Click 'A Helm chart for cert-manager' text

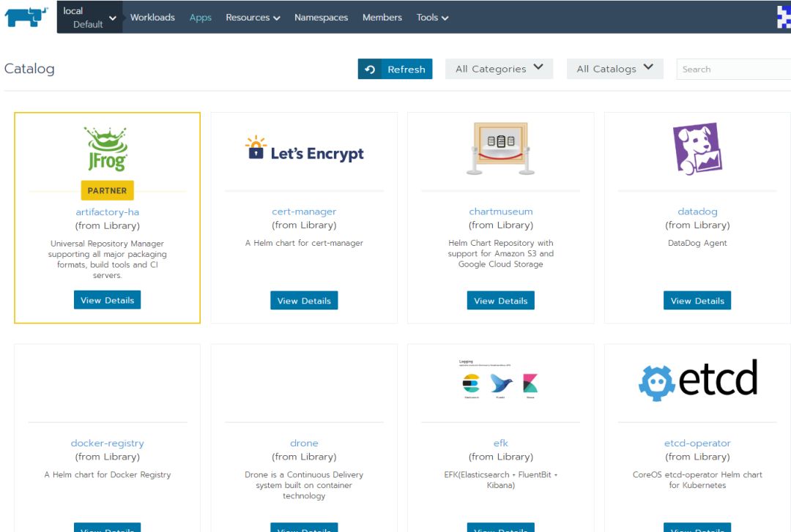304,243
